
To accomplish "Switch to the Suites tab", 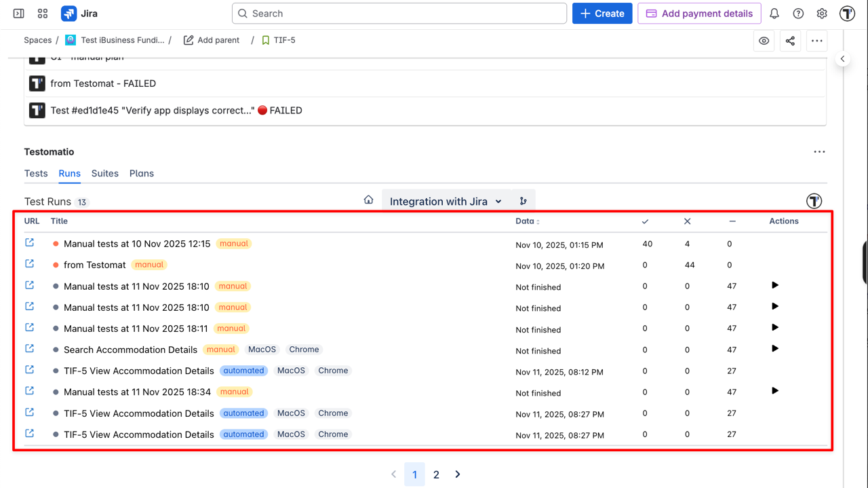I will pyautogui.click(x=105, y=174).
